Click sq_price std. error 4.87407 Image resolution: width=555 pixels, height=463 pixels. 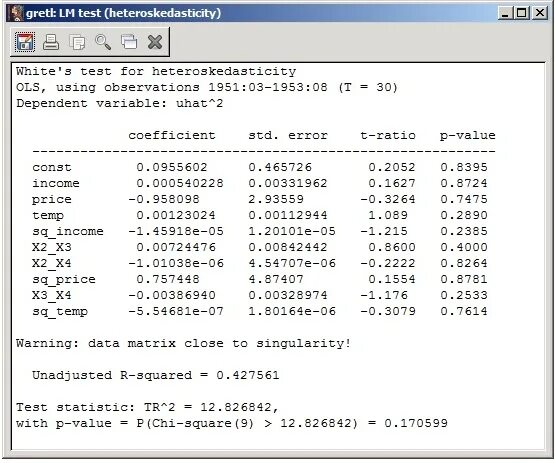276,279
